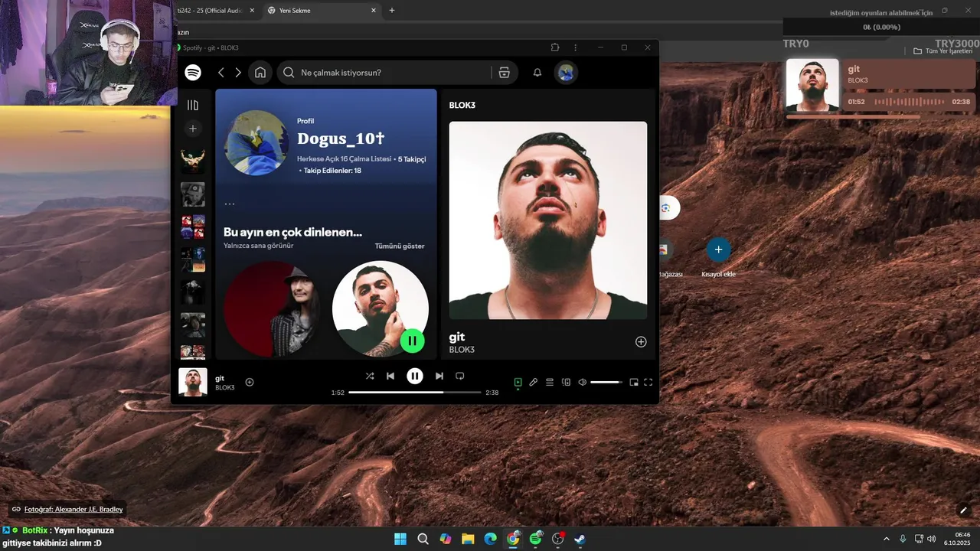Show hidden system tray icons
This screenshot has height=551, width=980.
[887, 539]
